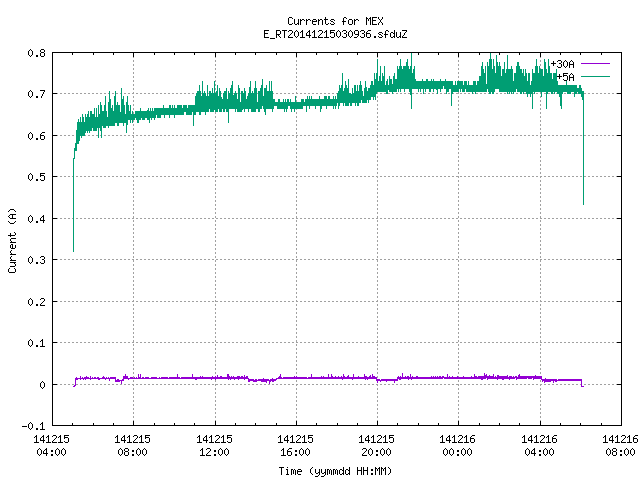Click the x-axis label '141216 08:00'
Screen dimensions: 640x480
coord(620,446)
